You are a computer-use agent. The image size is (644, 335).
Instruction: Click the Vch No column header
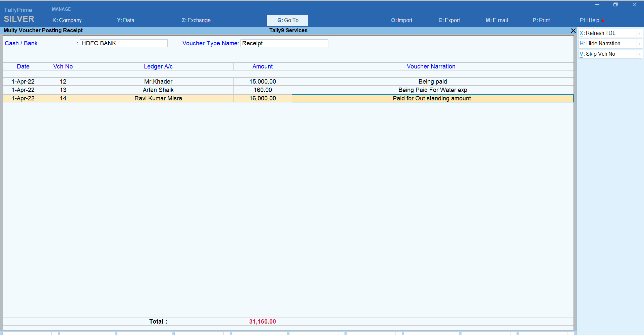pos(63,66)
